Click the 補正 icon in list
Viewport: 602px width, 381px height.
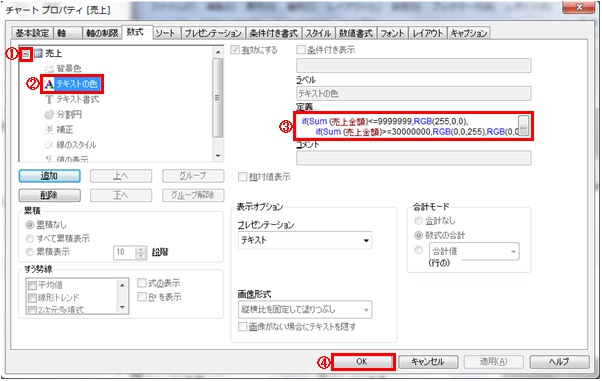point(49,129)
